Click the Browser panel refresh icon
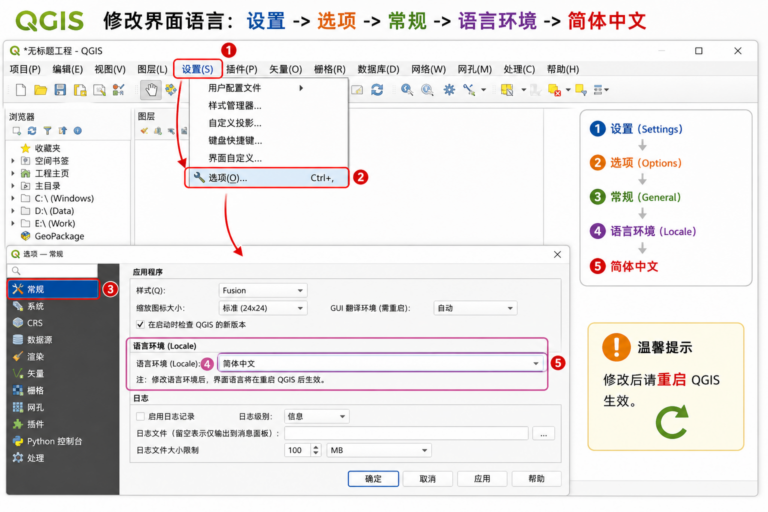The height and width of the screenshot is (512, 768). click(x=32, y=131)
